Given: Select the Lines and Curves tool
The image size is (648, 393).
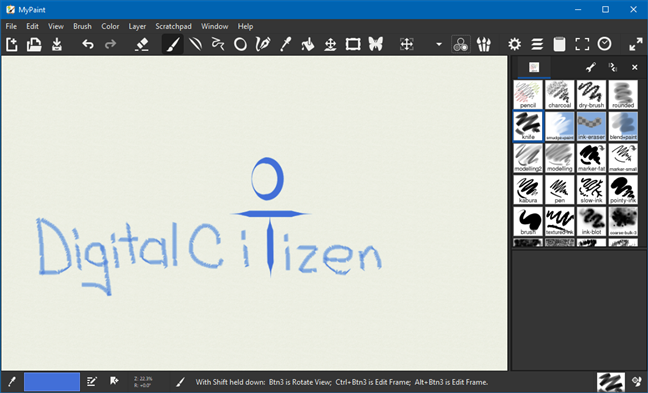Looking at the screenshot, I should pyautogui.click(x=195, y=44).
